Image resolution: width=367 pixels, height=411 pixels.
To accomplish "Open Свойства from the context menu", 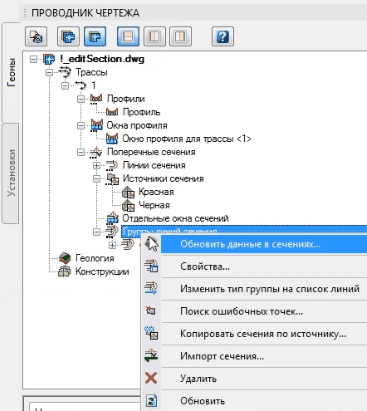I will [255, 267].
